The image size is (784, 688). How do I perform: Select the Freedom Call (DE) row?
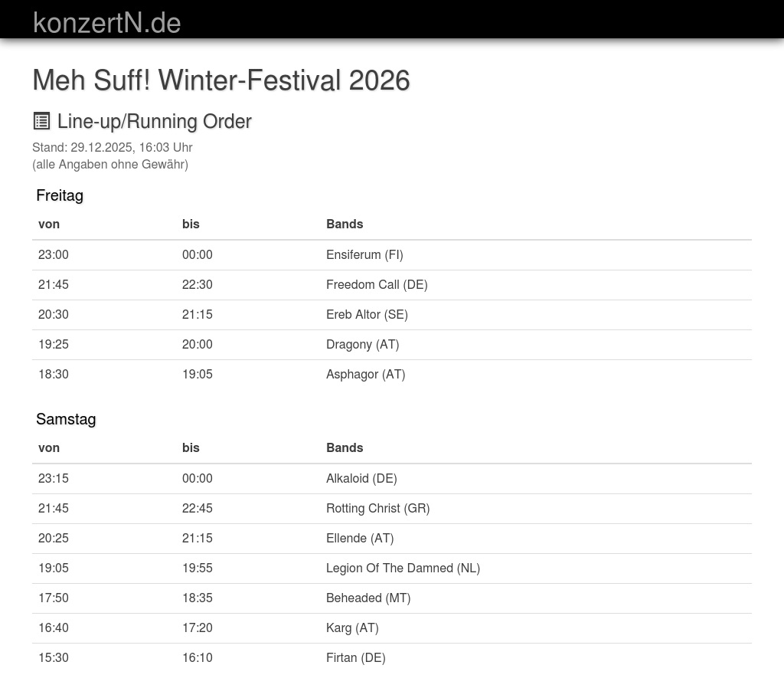click(x=377, y=285)
